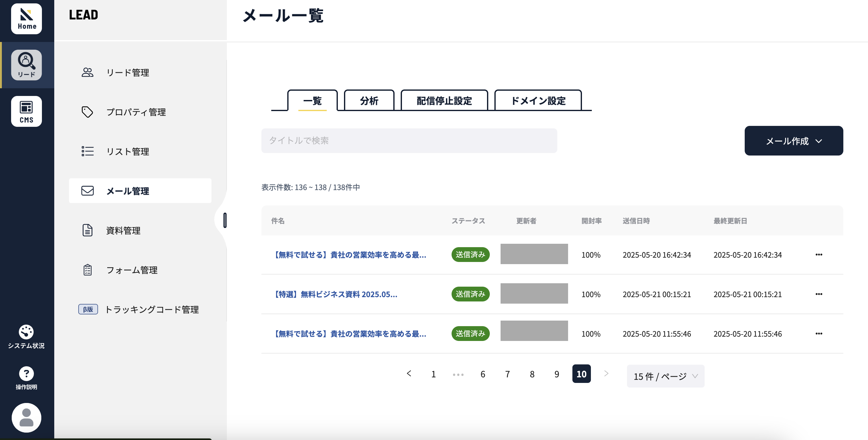Open more options for the 00:15:21 mail row
The height and width of the screenshot is (440, 868).
[819, 294]
